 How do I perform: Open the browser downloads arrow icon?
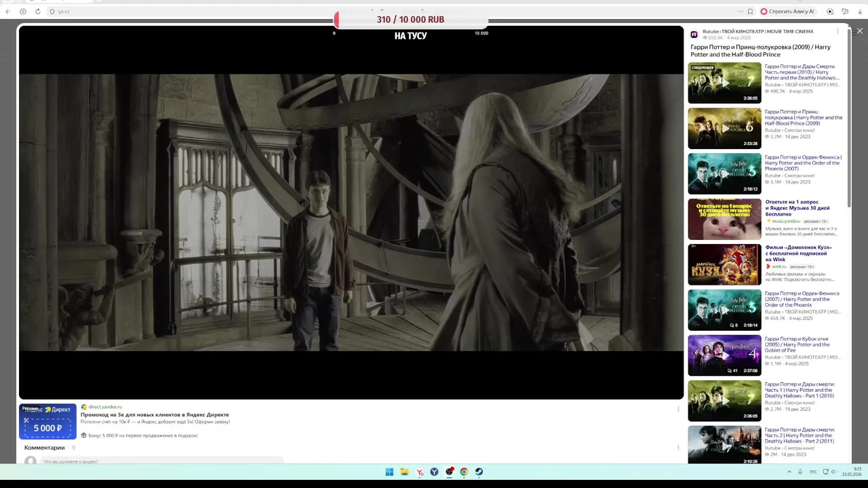[860, 12]
